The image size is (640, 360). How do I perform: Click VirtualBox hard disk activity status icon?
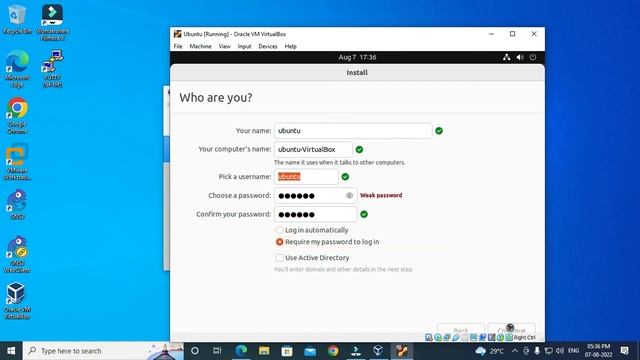click(429, 338)
